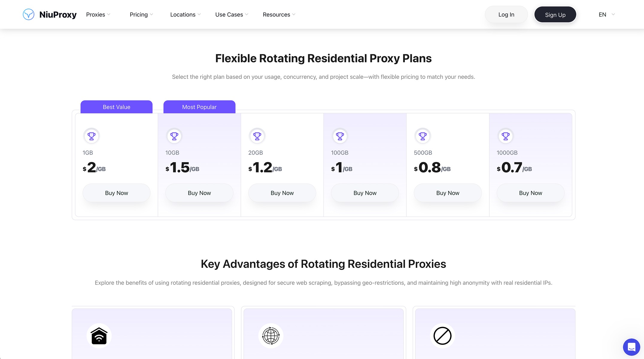
Task: Click the $2/GB price
Action: pos(94,168)
